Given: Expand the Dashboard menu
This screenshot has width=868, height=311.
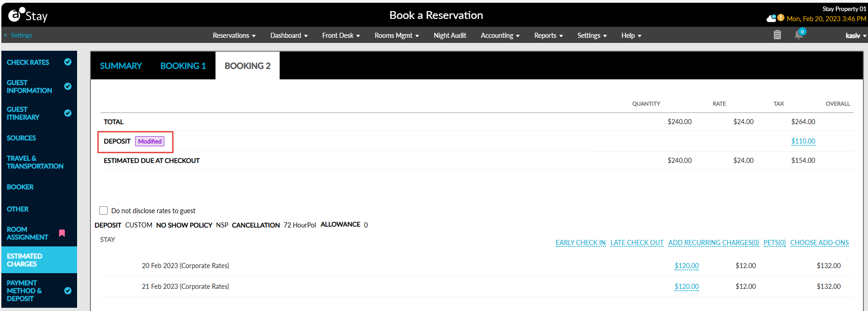Looking at the screenshot, I should click(x=289, y=36).
